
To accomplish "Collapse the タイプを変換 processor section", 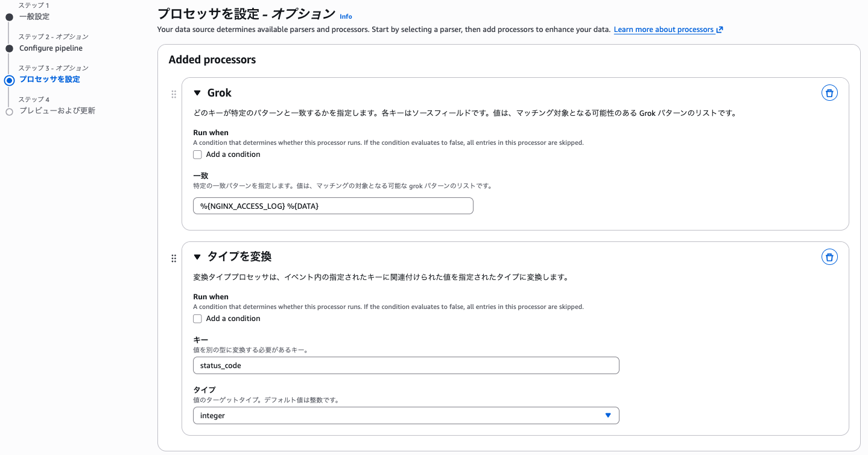I will click(x=197, y=256).
